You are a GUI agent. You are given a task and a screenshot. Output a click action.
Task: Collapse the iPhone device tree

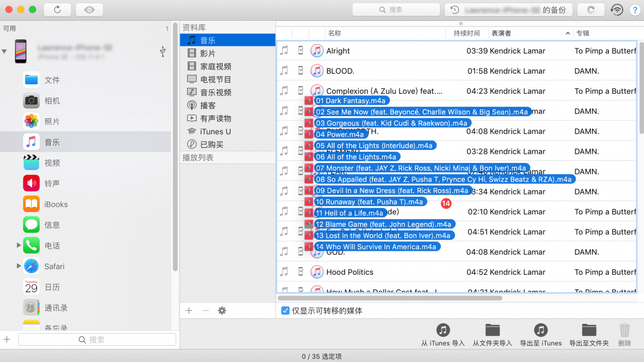(4, 51)
